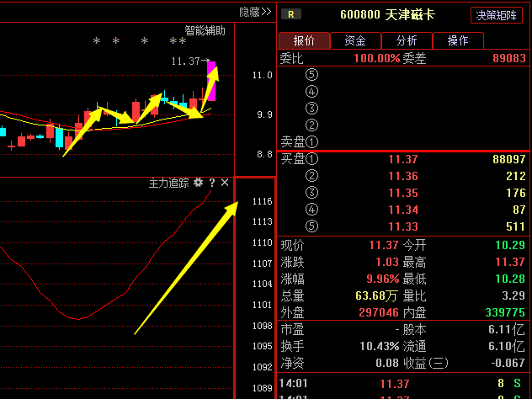Close the 主力追踪 indicator panel
The height and width of the screenshot is (399, 532).
click(x=225, y=183)
